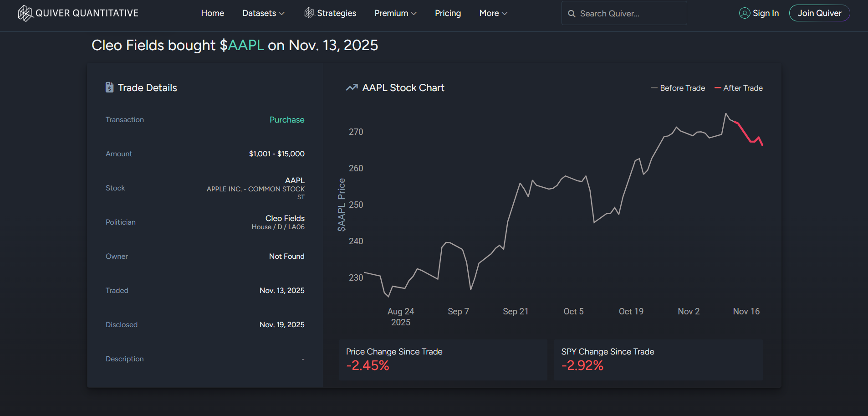Click the Quiver Quantitative logo icon

[x=25, y=13]
